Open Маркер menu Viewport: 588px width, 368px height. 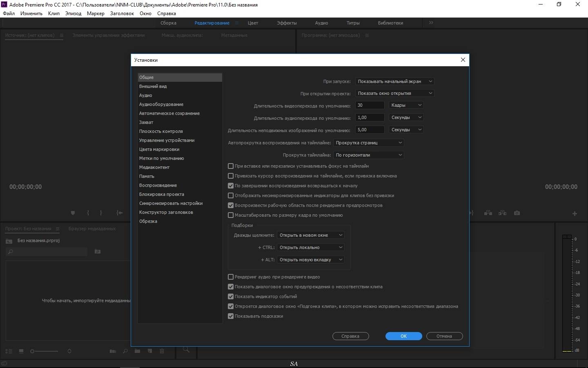click(x=96, y=13)
